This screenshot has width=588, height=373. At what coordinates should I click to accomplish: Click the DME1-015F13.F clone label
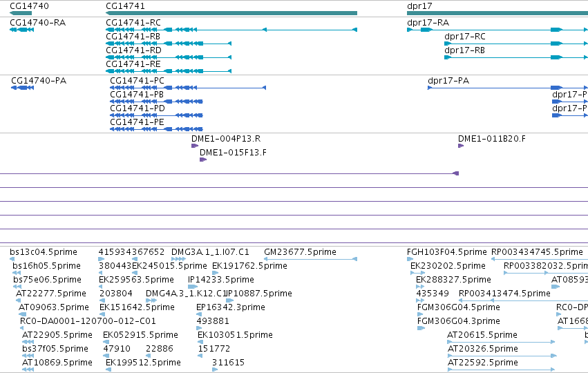pos(233,153)
